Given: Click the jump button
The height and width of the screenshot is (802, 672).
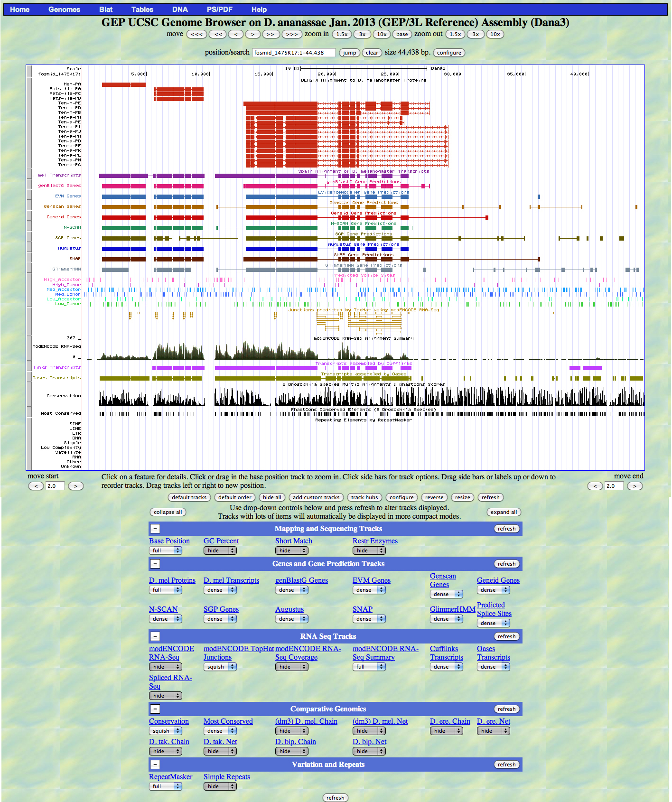Looking at the screenshot, I should pos(349,53).
